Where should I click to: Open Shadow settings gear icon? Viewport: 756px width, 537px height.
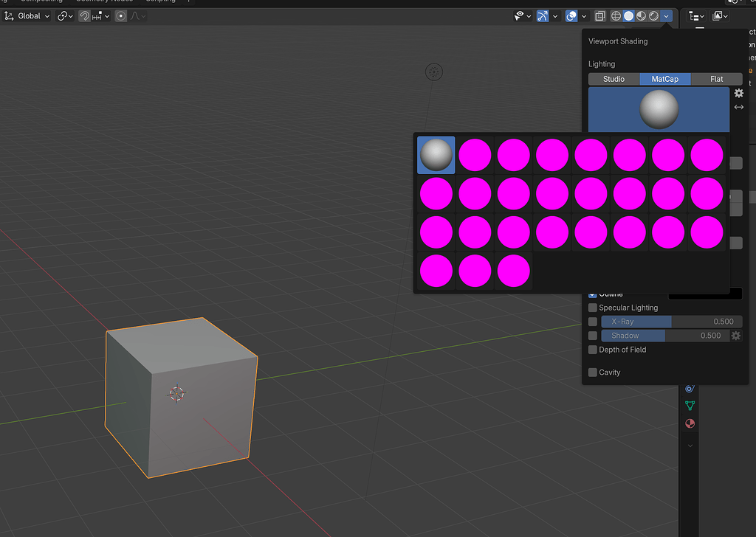point(736,336)
